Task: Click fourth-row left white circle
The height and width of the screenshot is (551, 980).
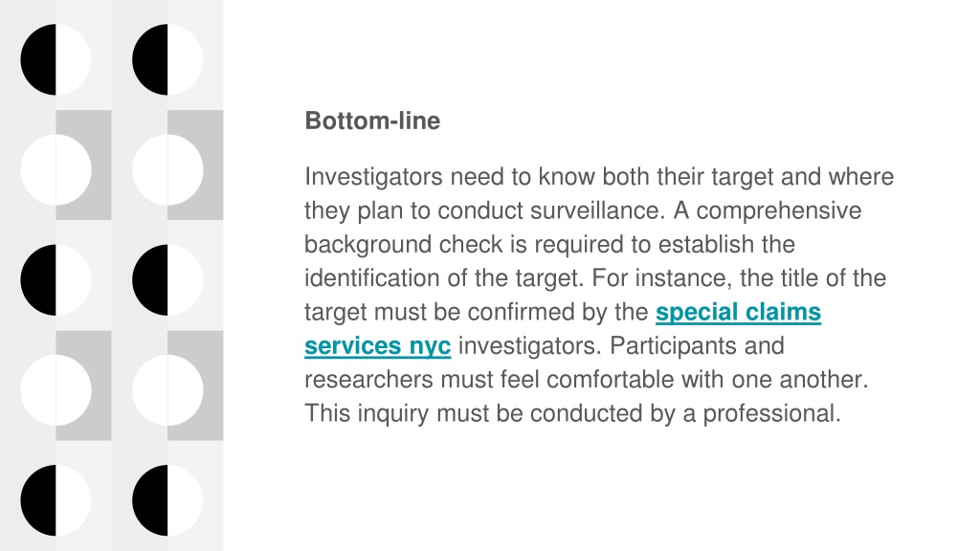Action: [56, 390]
